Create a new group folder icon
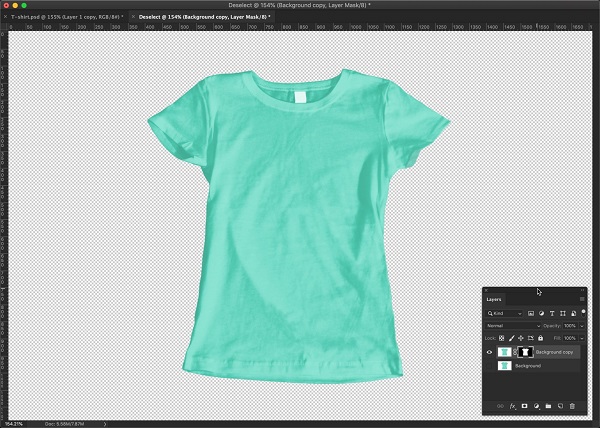The width and height of the screenshot is (600, 428). pos(548,406)
